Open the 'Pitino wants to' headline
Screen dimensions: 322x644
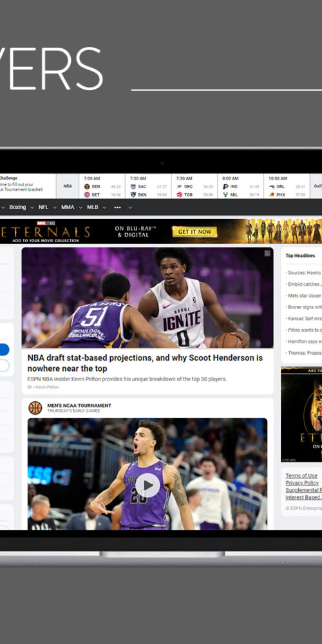304,330
